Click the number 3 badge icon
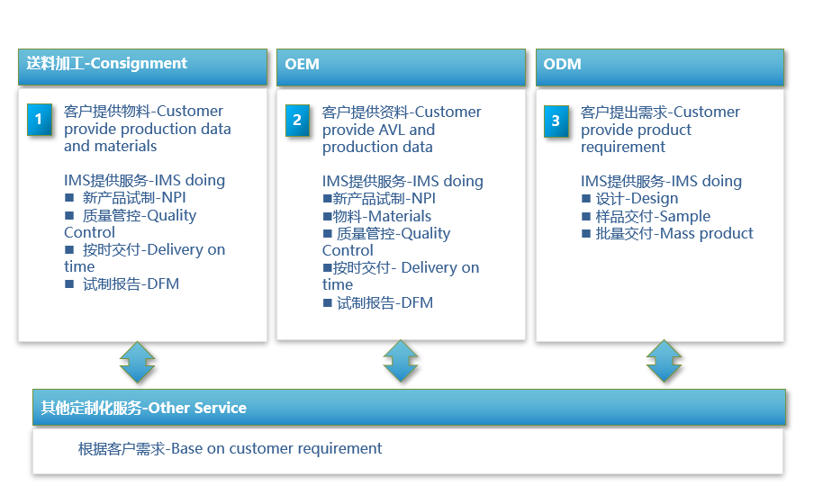The image size is (814, 504). [x=556, y=121]
